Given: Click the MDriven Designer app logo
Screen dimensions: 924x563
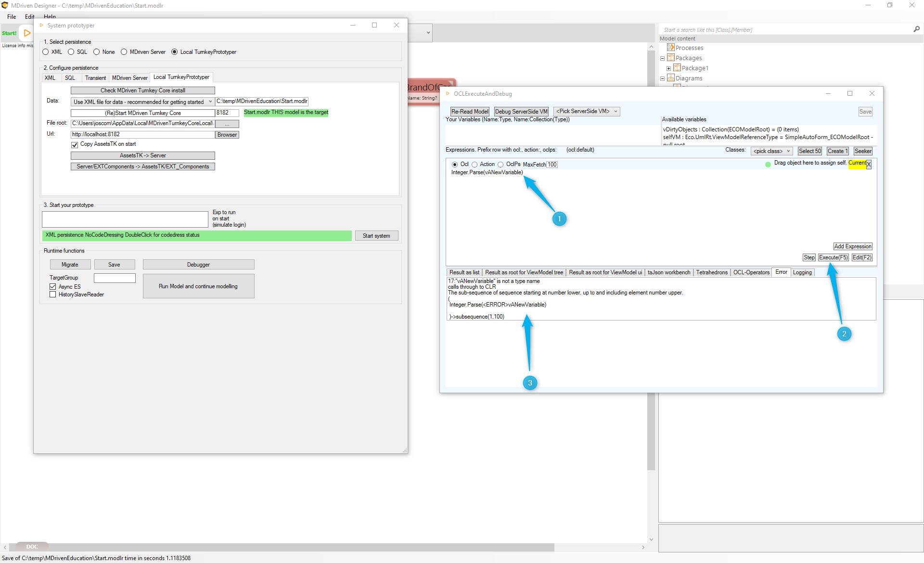Looking at the screenshot, I should point(5,5).
